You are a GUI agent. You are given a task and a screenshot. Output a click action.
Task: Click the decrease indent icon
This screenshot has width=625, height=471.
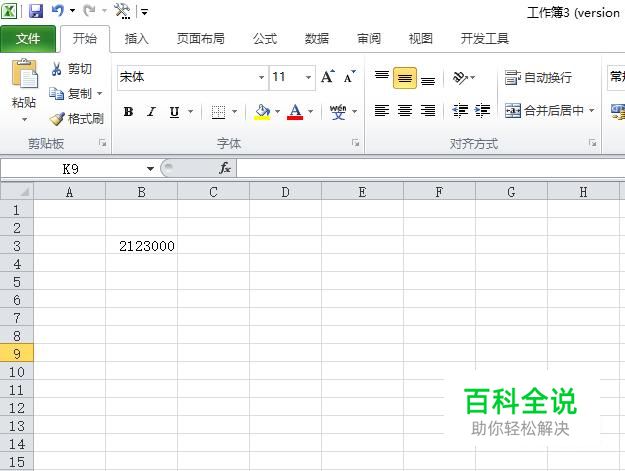click(460, 110)
